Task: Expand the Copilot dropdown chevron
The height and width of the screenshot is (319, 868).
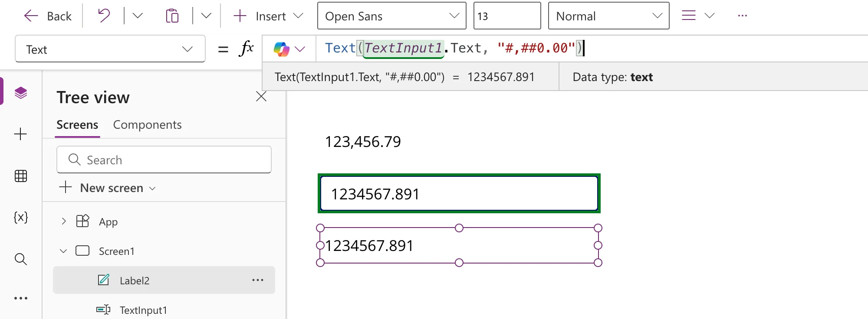Action: coord(300,49)
